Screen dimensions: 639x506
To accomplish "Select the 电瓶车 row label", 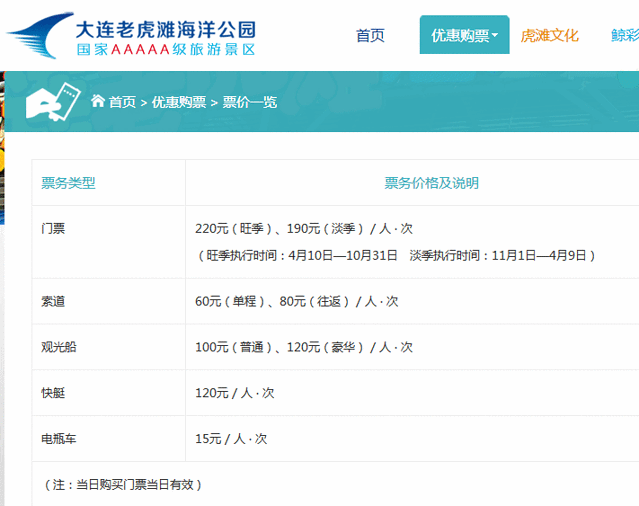I will point(59,439).
